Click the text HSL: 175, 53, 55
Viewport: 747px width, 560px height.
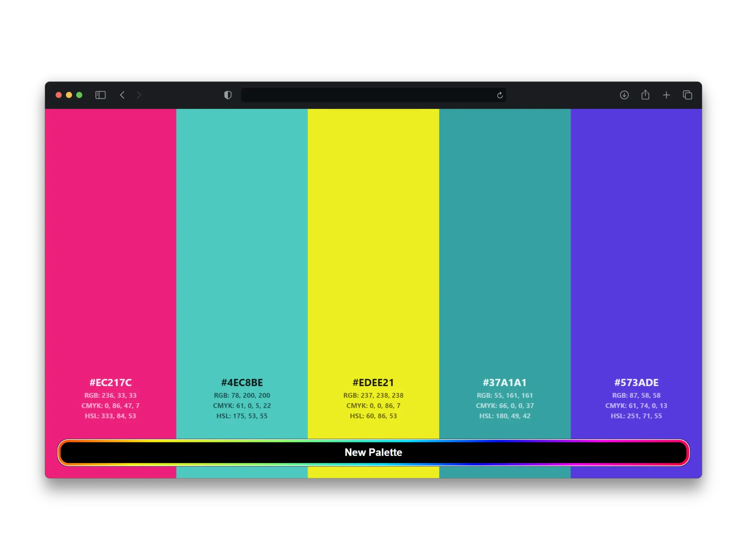point(242,416)
